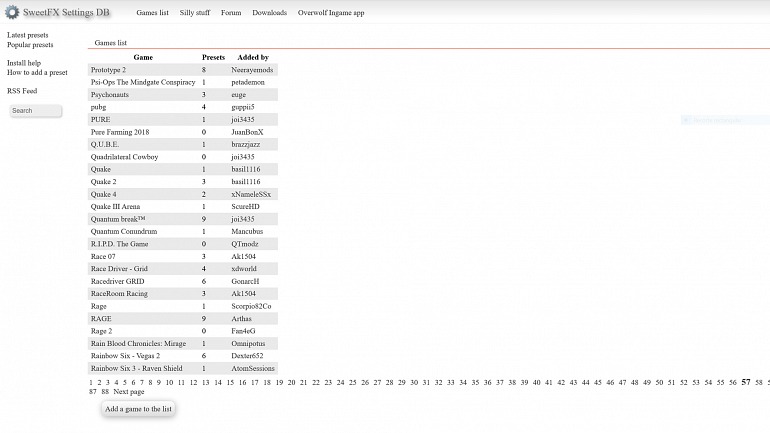The image size is (770, 433).
Task: Open the RSS Feed link
Action: (22, 91)
